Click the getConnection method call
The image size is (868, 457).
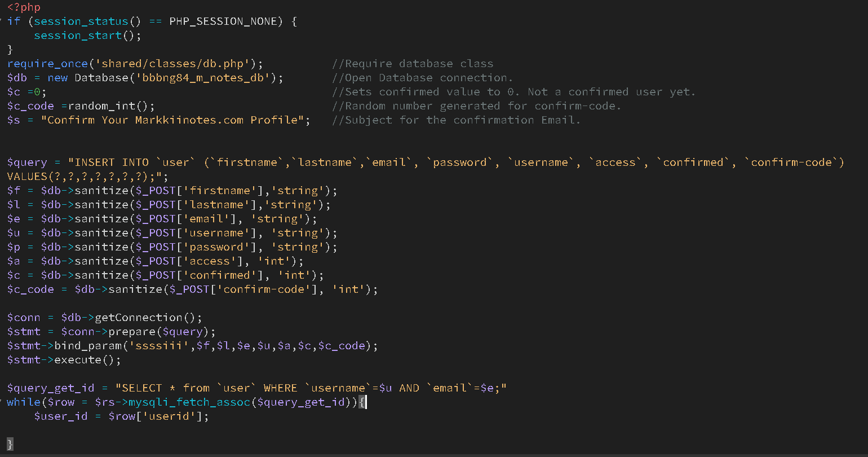tap(149, 318)
